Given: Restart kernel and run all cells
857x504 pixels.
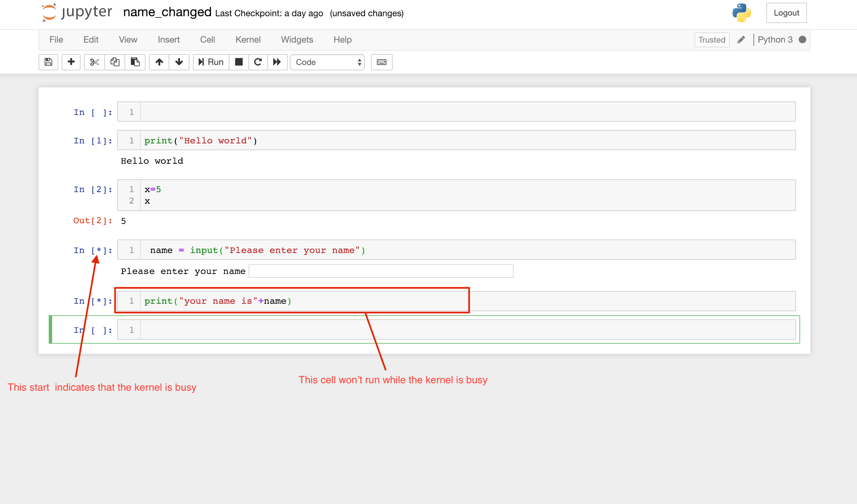Looking at the screenshot, I should (x=277, y=62).
